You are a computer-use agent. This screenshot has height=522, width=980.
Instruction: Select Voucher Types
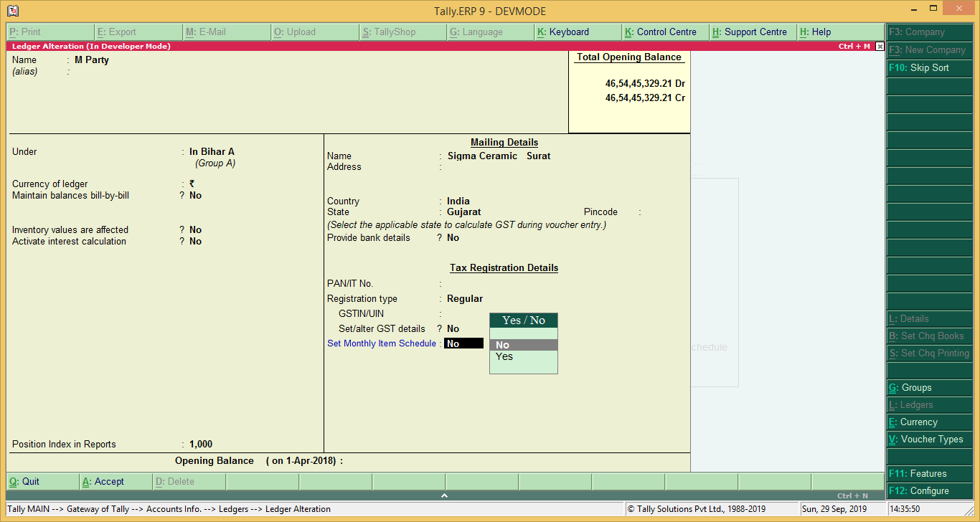tap(929, 439)
